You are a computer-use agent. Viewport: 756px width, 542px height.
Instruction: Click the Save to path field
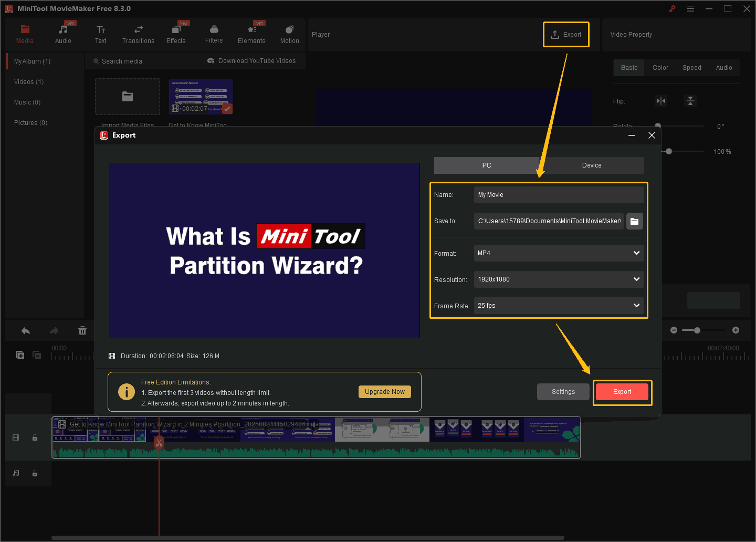point(549,221)
